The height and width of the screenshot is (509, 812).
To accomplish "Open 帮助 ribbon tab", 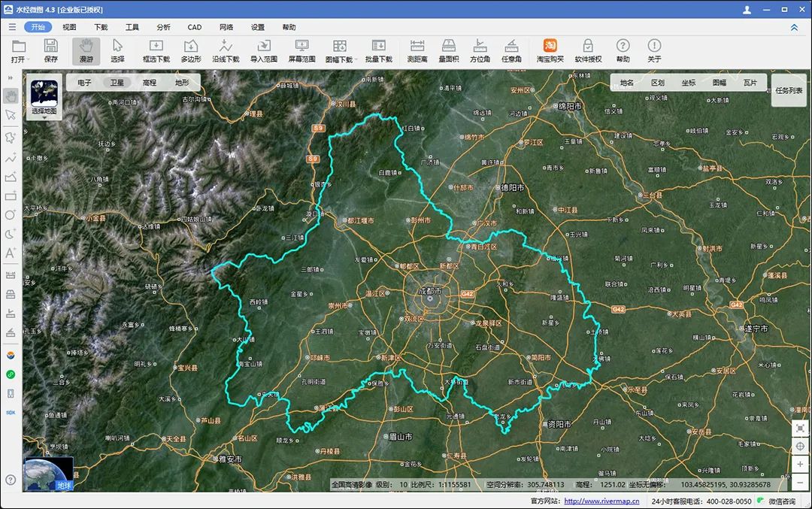I will tap(289, 27).
